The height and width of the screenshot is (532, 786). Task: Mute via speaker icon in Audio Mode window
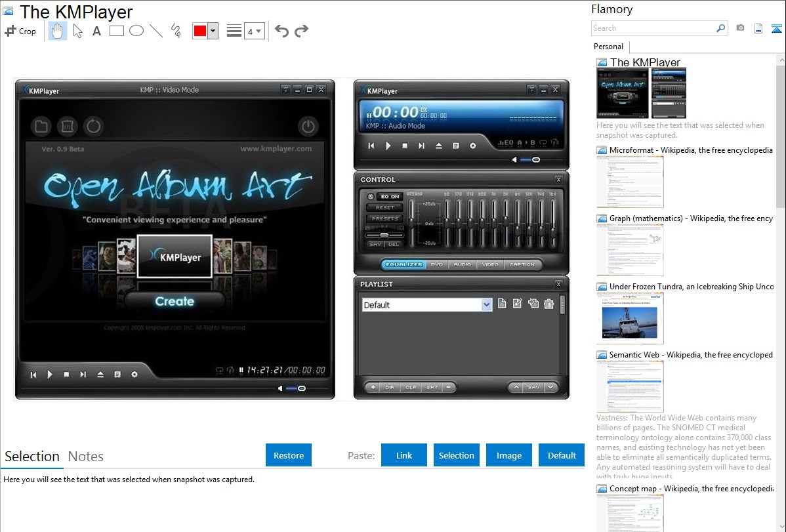coord(514,160)
